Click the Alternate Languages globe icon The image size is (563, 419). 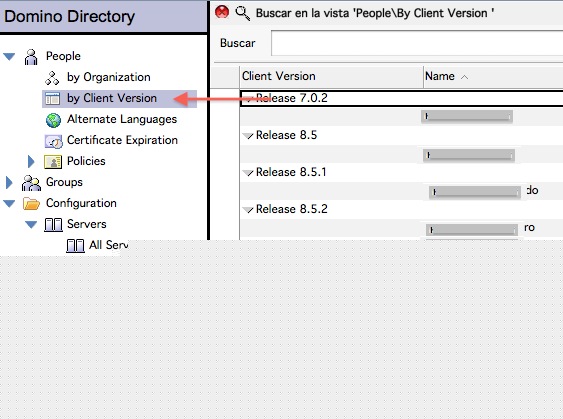click(53, 120)
